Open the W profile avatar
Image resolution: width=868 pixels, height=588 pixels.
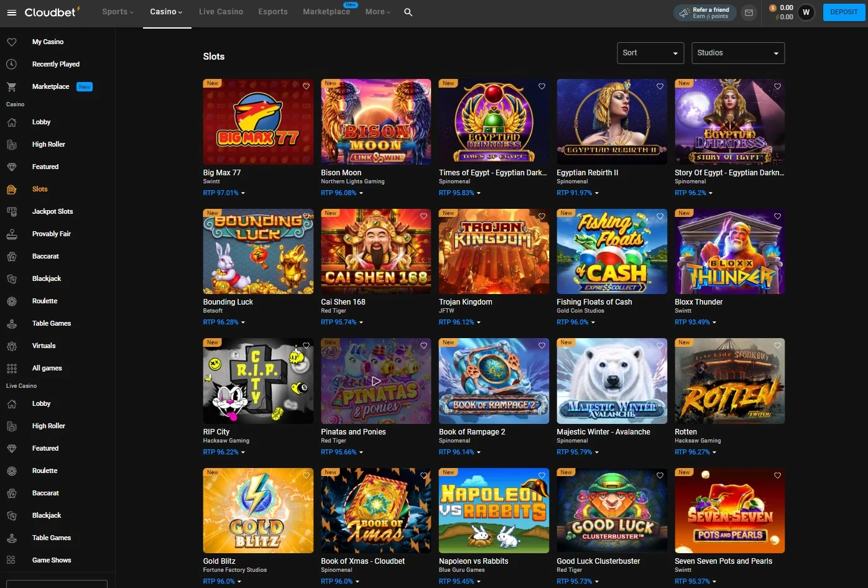coord(806,12)
